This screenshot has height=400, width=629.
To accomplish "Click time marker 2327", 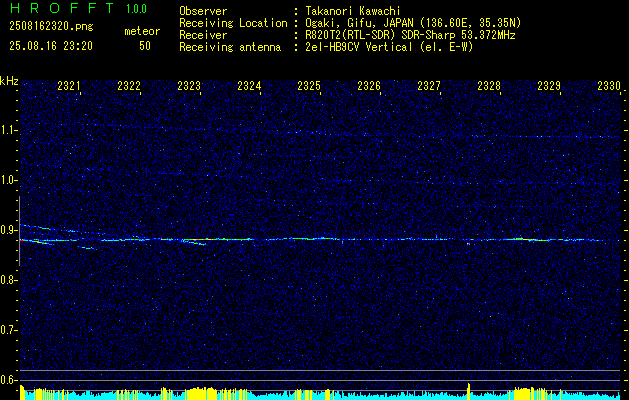I will tap(429, 85).
